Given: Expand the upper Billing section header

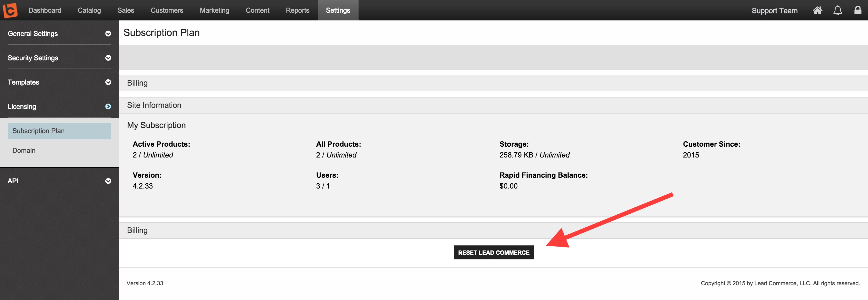Looking at the screenshot, I should (493, 83).
